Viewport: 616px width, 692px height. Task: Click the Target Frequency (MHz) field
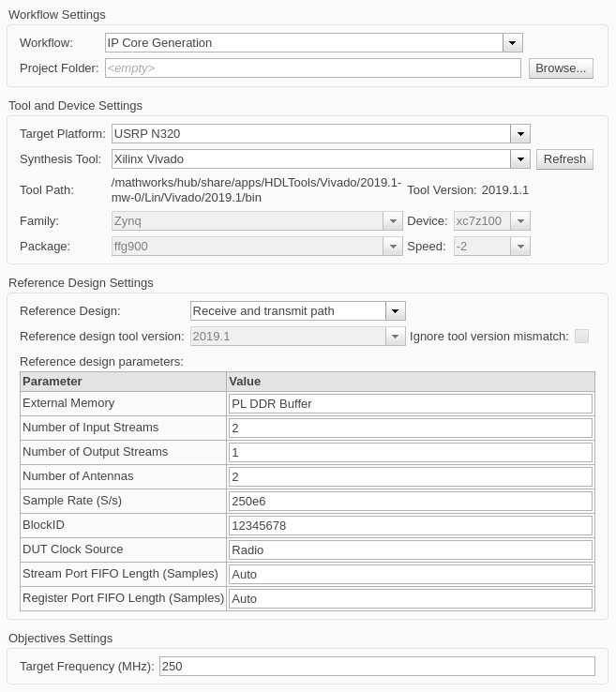[377, 667]
